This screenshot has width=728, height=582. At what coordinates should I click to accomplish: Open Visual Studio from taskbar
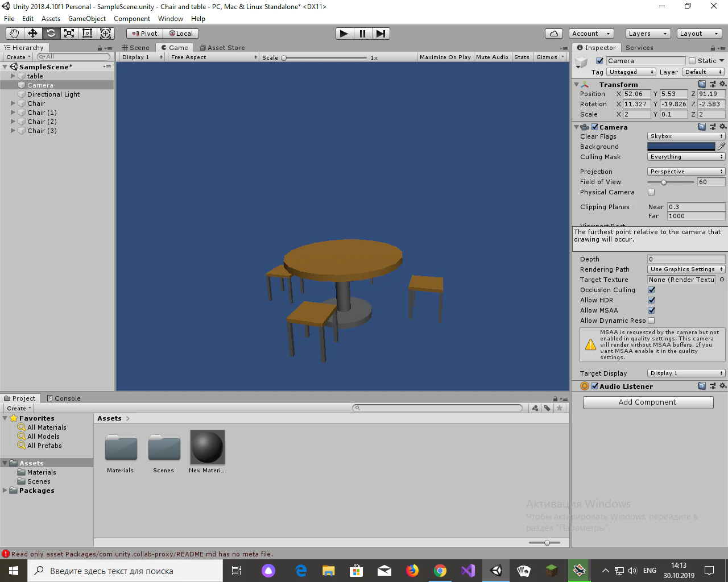point(468,571)
